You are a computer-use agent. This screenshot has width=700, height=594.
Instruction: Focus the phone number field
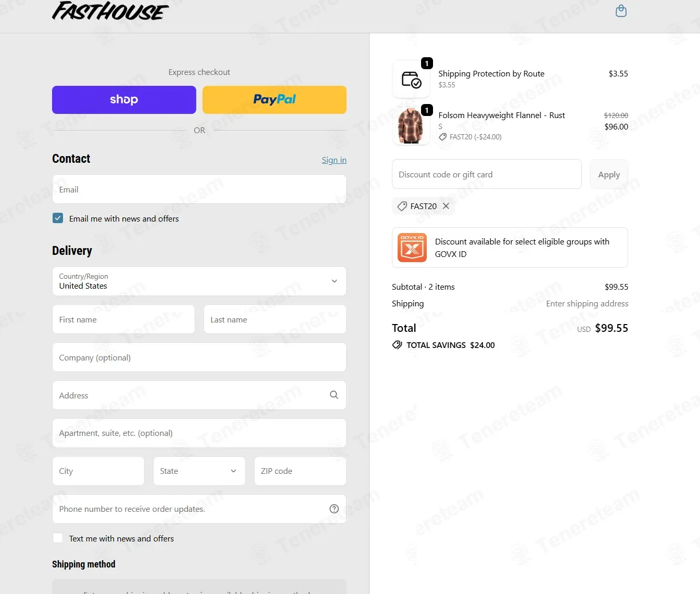pos(199,509)
